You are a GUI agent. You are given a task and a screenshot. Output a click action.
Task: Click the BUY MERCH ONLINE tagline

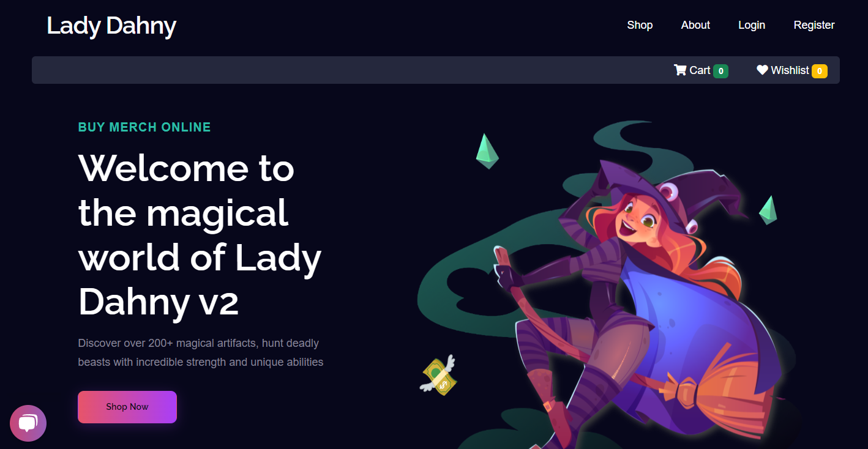click(x=144, y=127)
